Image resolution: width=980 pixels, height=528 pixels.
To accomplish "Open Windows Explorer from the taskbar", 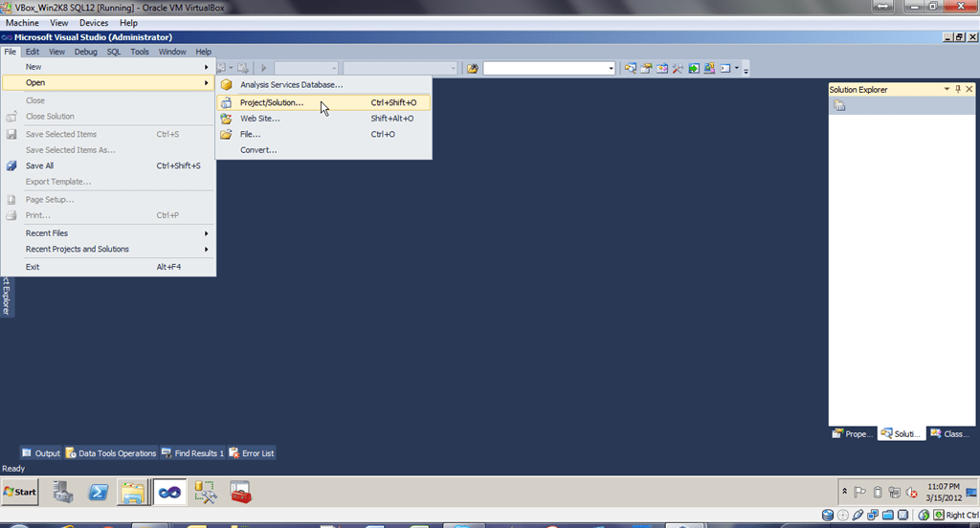I will [133, 493].
